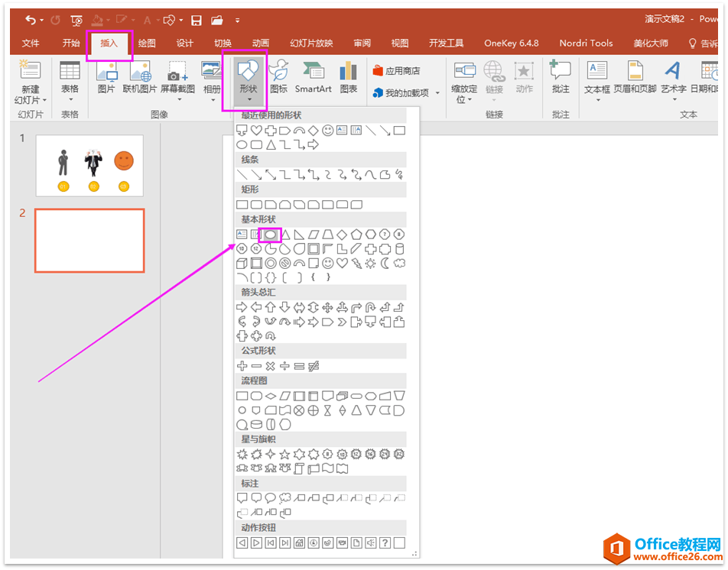Select the 5-point star in 星与旗帜
Viewport: 728px width, 570px height.
[284, 455]
